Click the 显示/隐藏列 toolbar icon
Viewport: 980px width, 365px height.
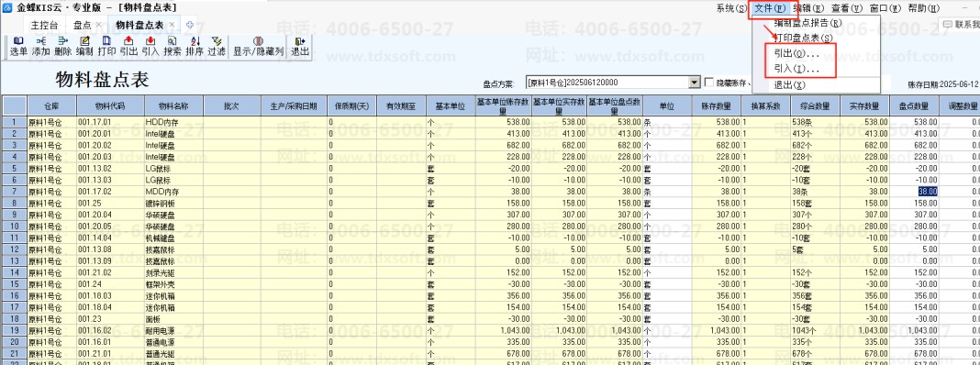pyautogui.click(x=258, y=46)
